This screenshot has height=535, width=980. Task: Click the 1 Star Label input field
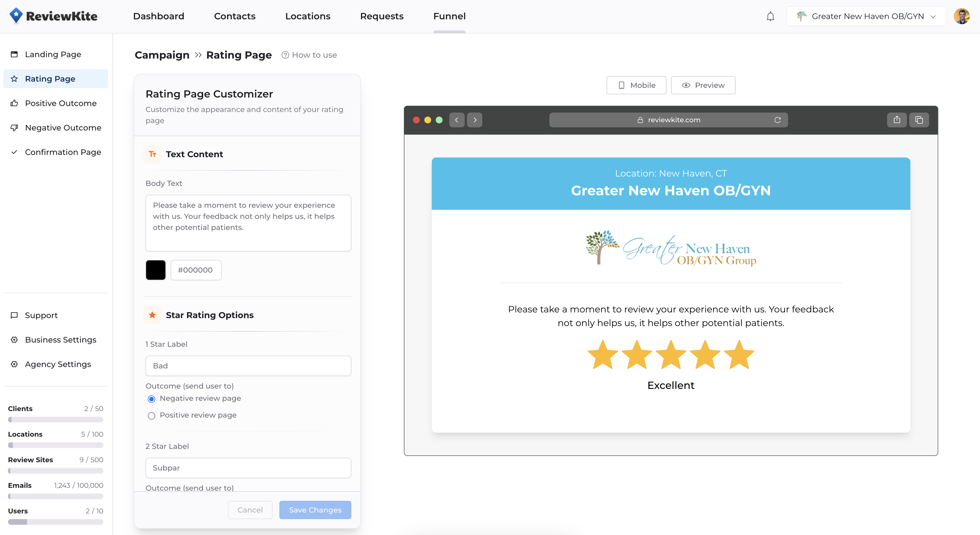click(248, 366)
